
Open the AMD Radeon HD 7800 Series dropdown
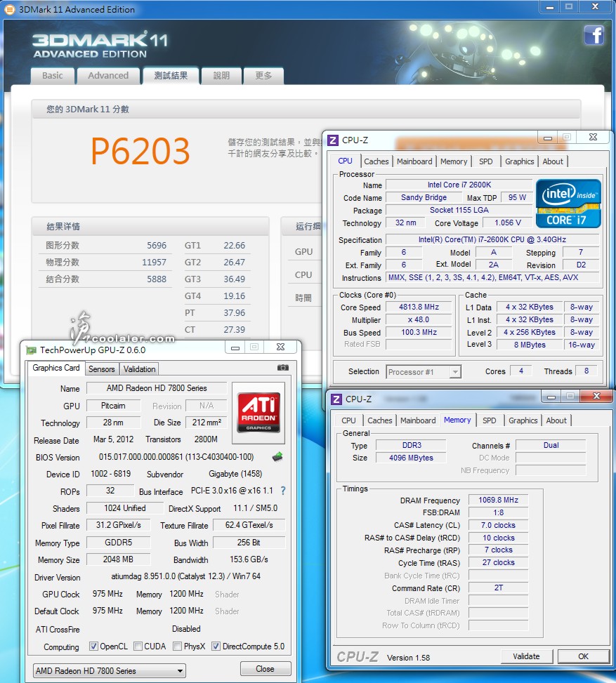(110, 671)
